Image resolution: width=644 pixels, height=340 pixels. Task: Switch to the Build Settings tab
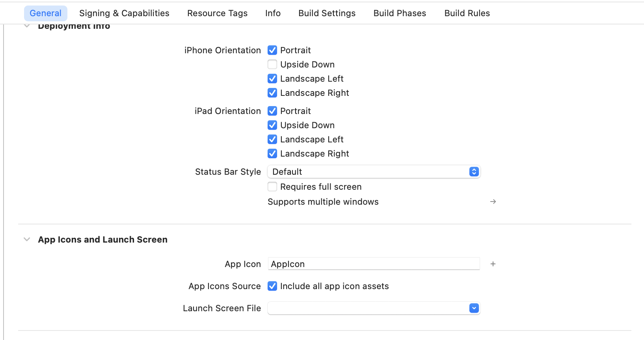point(327,13)
